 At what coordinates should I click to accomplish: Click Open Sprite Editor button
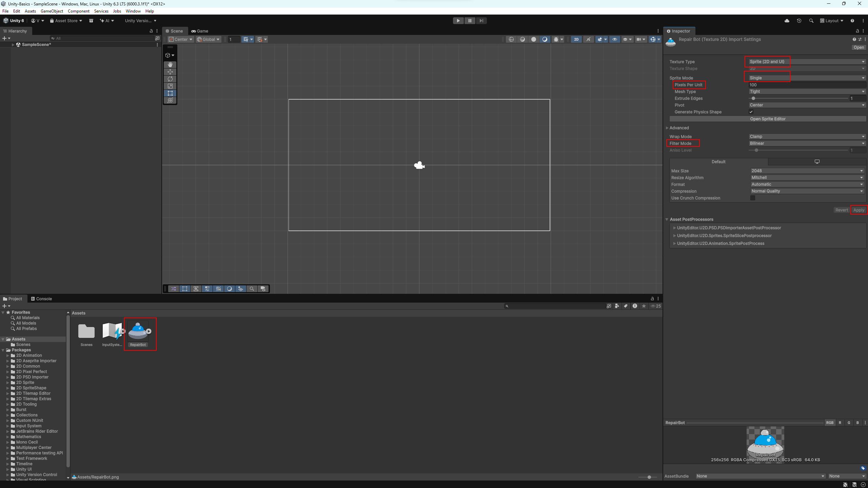coord(767,119)
